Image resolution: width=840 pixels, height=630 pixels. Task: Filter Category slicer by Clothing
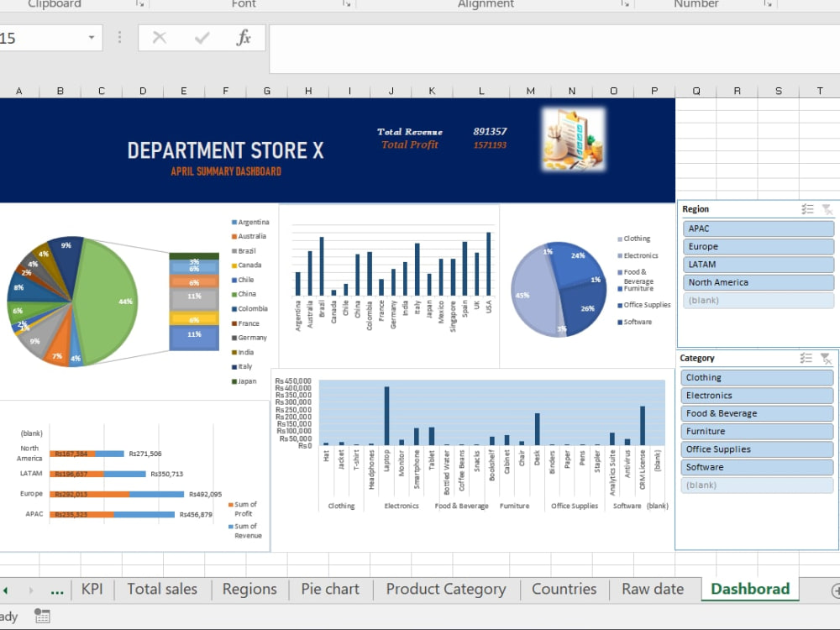point(757,378)
